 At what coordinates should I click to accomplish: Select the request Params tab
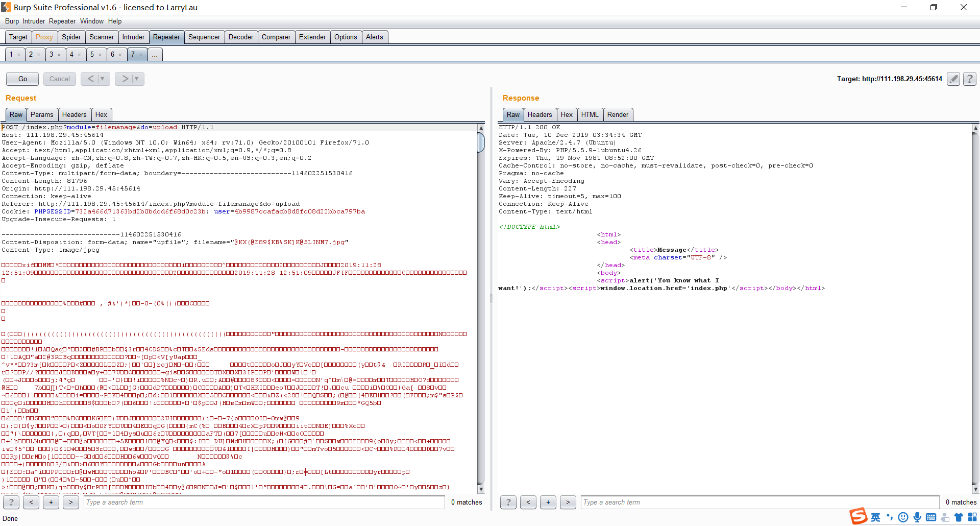coord(41,114)
